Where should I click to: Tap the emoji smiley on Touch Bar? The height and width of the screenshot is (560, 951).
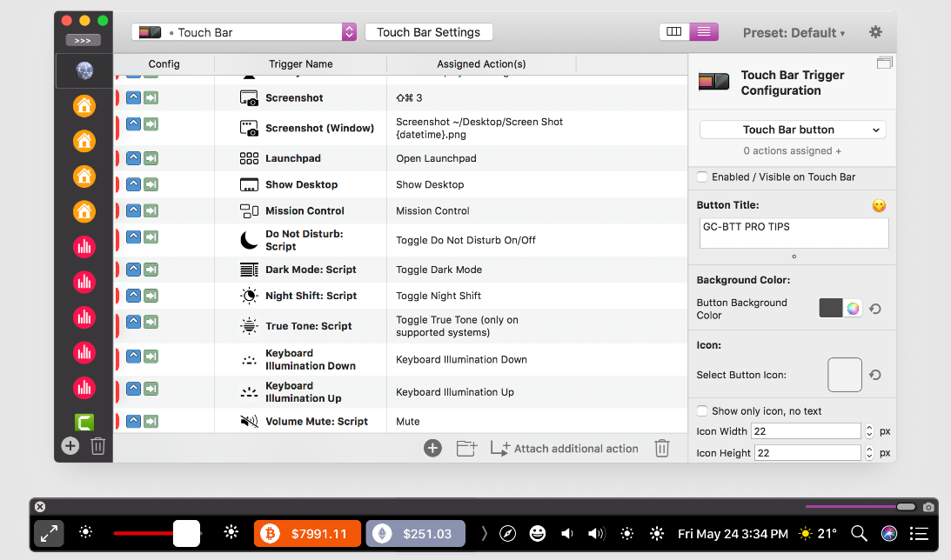pyautogui.click(x=538, y=533)
